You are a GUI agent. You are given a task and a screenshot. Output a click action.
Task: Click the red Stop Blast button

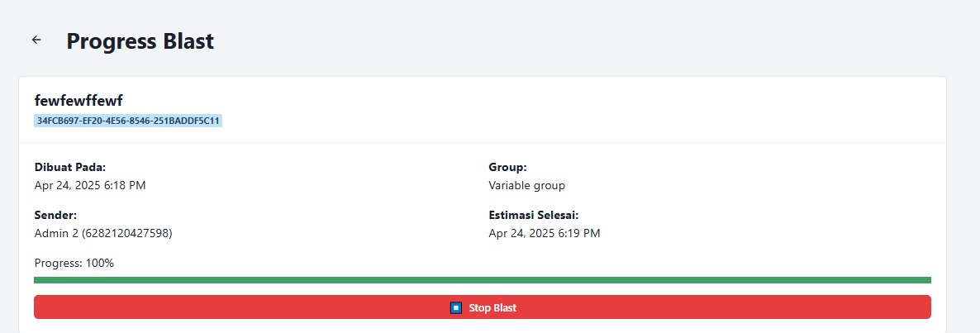483,307
